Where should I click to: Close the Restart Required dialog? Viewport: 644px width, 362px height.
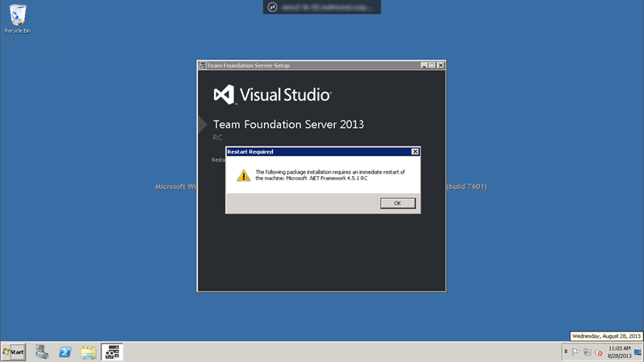coord(415,151)
